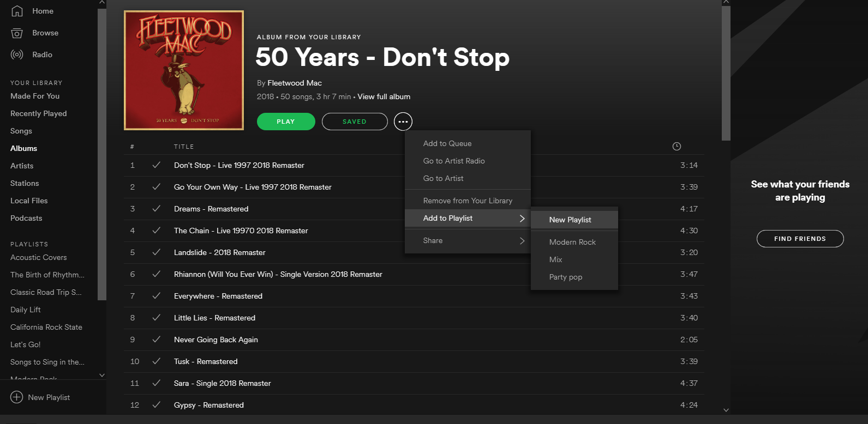Click the sidebar vertical scrollbar
Screen dimensions: 868x424
pyautogui.click(x=101, y=154)
